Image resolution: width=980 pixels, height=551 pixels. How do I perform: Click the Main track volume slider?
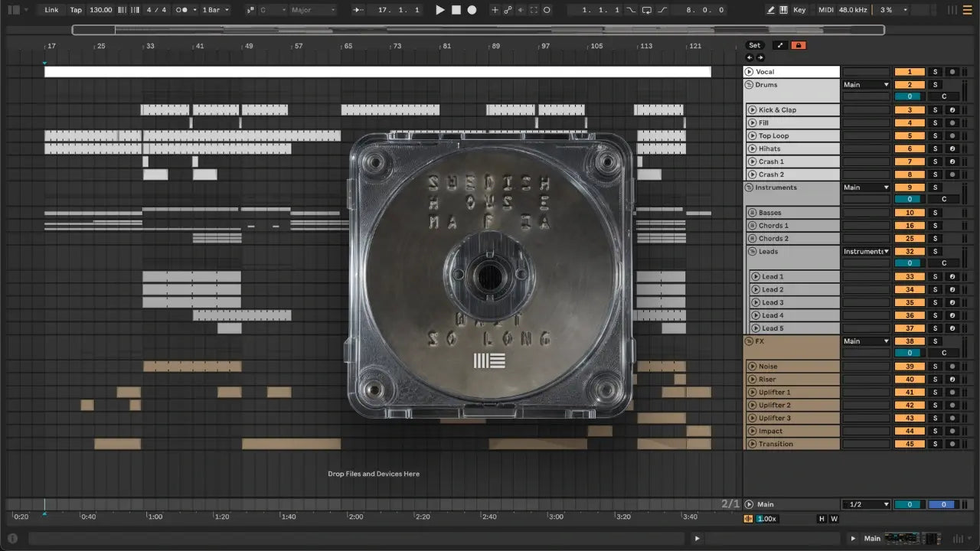910,504
